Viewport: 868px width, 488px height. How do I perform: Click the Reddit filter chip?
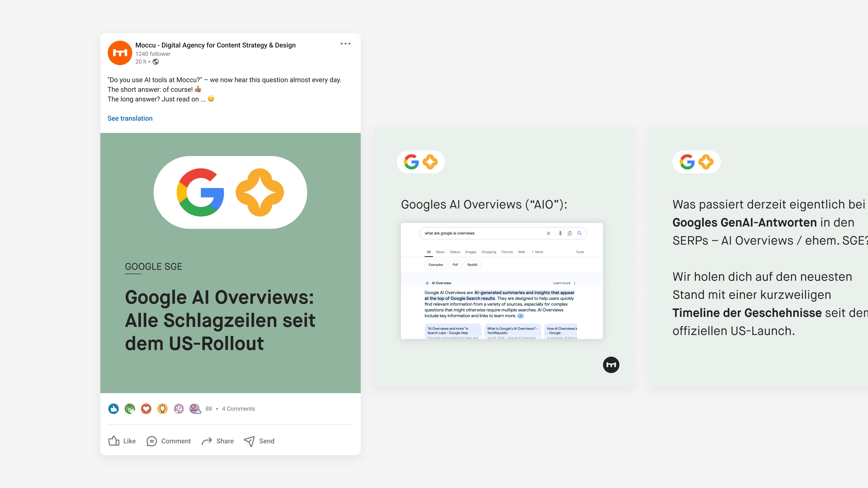coord(472,265)
